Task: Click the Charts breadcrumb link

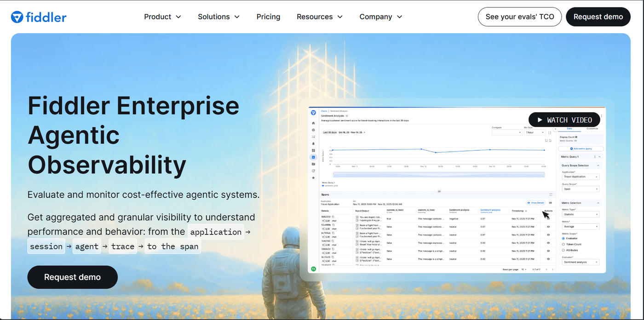Action: (x=324, y=111)
